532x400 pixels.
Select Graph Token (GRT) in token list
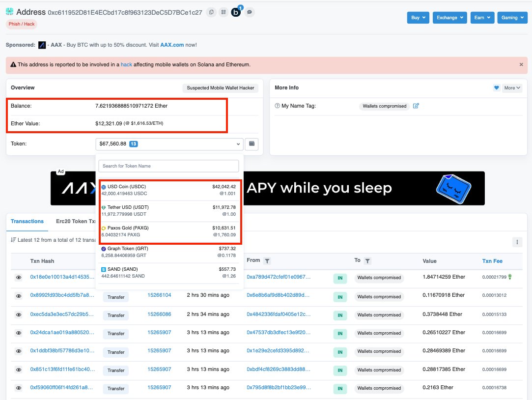click(168, 252)
